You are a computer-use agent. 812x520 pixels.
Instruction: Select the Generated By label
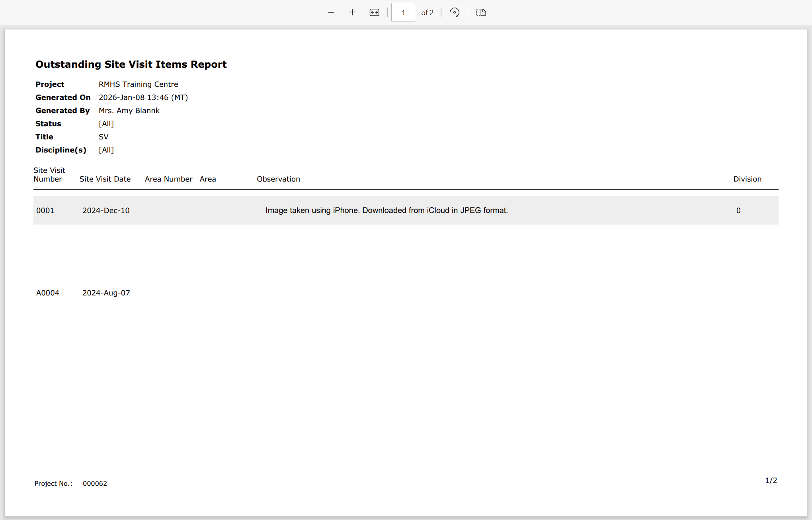tap(62, 110)
